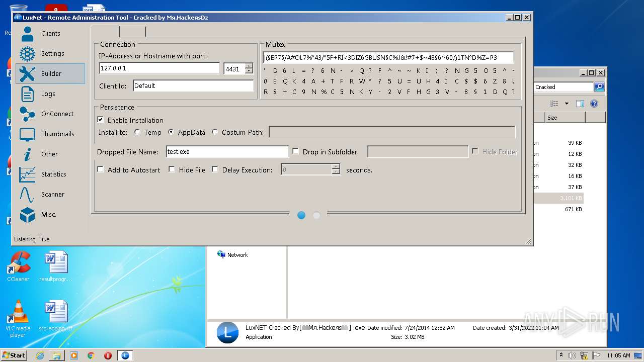The width and height of the screenshot is (644, 362).
Task: Click the Mutex text field
Action: click(388, 57)
